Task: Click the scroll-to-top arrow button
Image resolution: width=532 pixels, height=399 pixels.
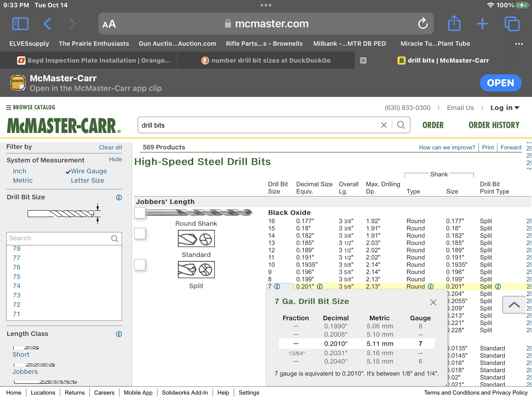Action: (514, 305)
